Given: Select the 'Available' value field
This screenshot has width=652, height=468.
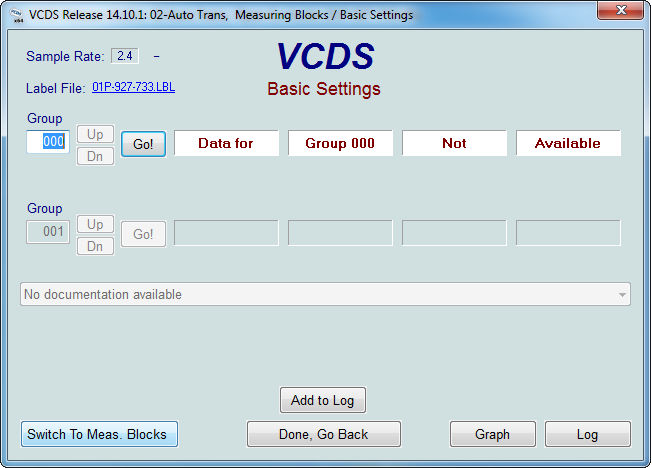Looking at the screenshot, I should tap(568, 143).
